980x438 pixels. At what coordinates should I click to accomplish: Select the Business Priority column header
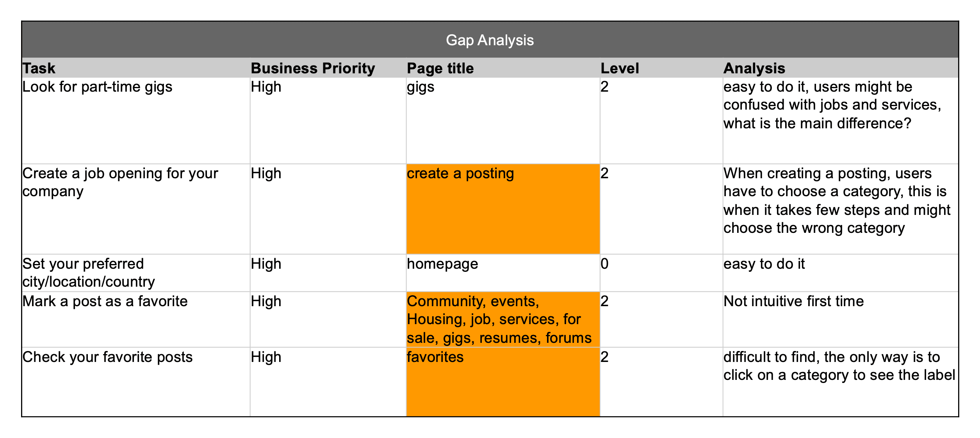click(x=313, y=68)
